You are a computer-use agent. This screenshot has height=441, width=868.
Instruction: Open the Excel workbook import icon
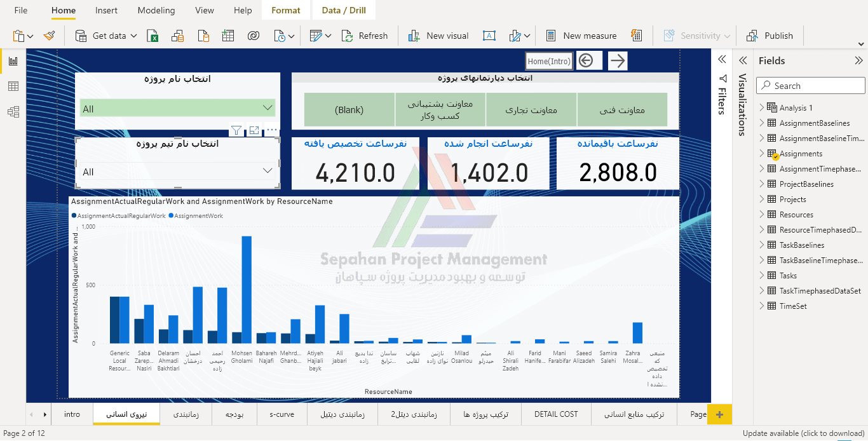pos(153,36)
